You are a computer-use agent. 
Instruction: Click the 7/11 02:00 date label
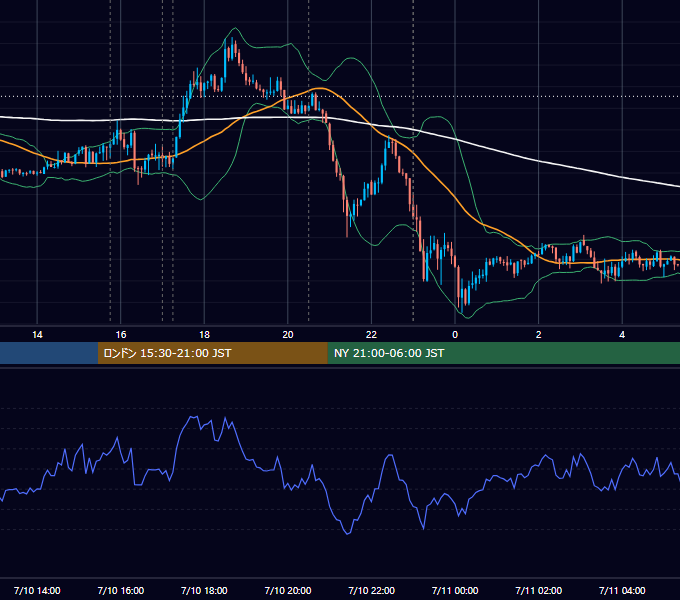[x=539, y=590]
